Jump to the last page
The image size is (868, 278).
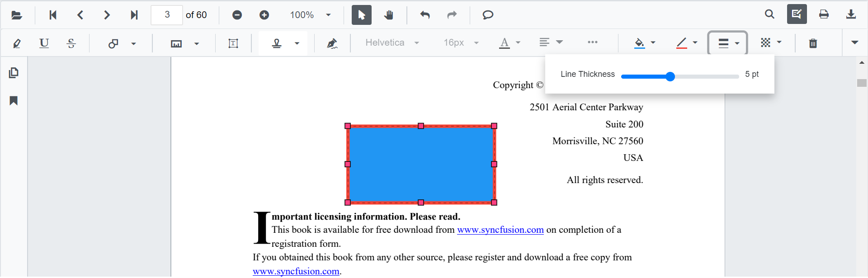tap(134, 15)
